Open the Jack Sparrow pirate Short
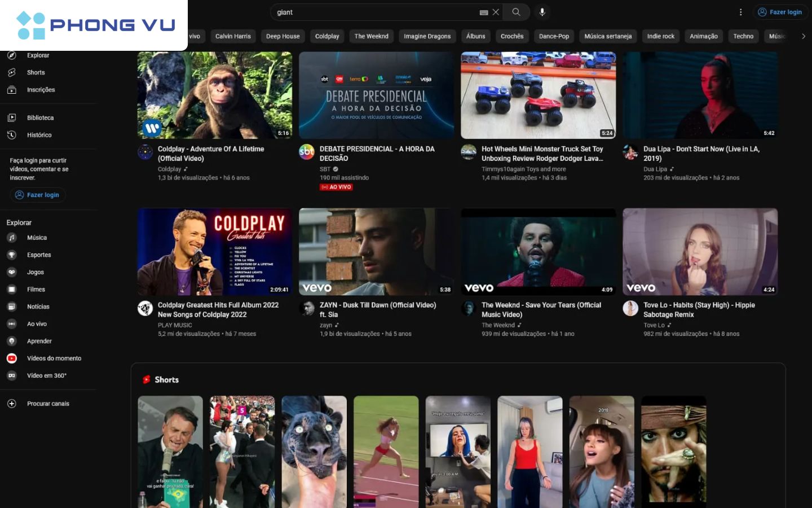Image resolution: width=812 pixels, height=508 pixels. [x=674, y=452]
